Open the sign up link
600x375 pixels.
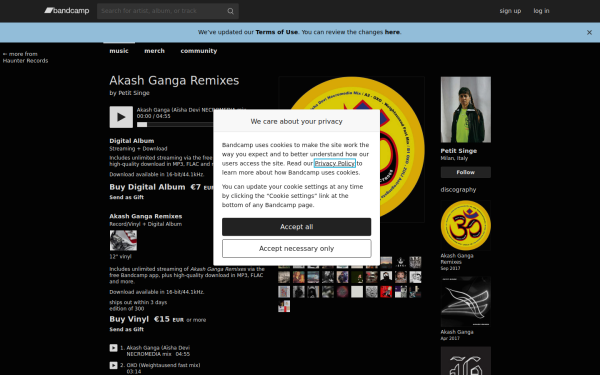coord(510,11)
